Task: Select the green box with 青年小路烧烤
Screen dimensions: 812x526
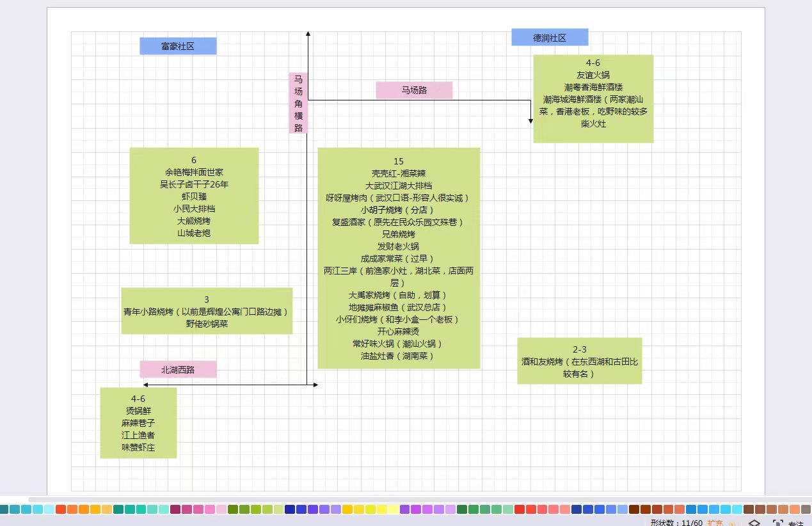Action: coord(207,311)
